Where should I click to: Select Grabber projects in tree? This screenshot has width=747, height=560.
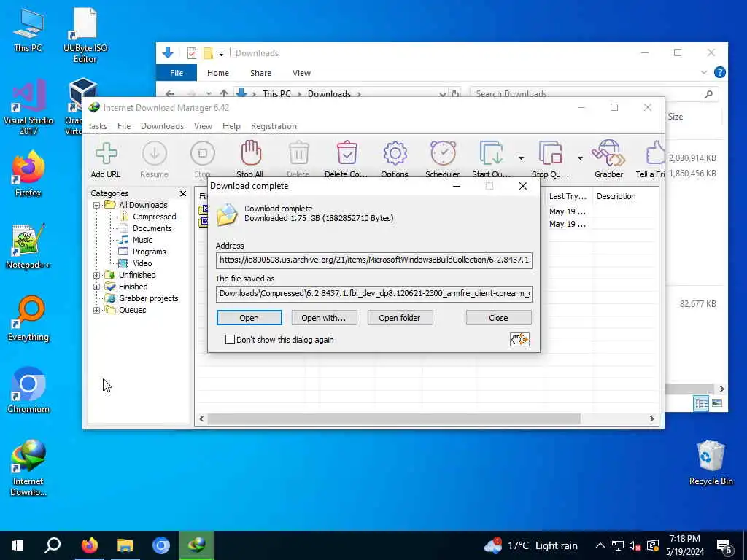click(148, 298)
